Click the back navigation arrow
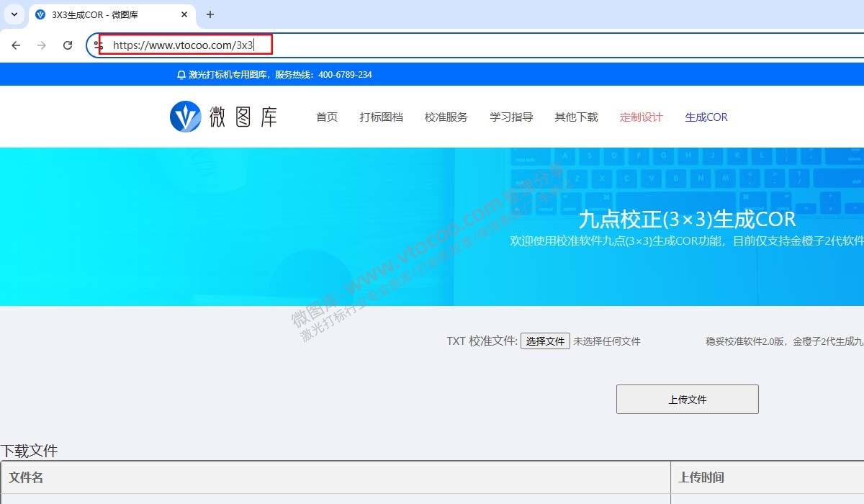The height and width of the screenshot is (504, 864). pos(16,45)
